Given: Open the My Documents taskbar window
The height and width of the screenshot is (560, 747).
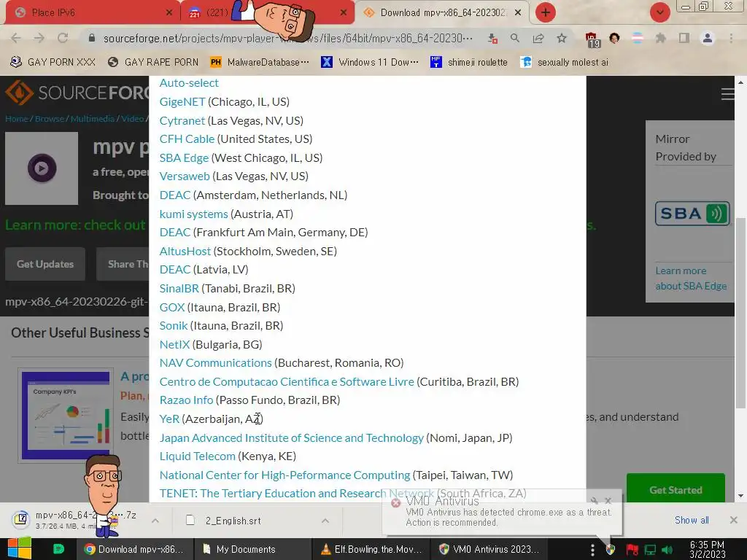Looking at the screenshot, I should point(252,549).
